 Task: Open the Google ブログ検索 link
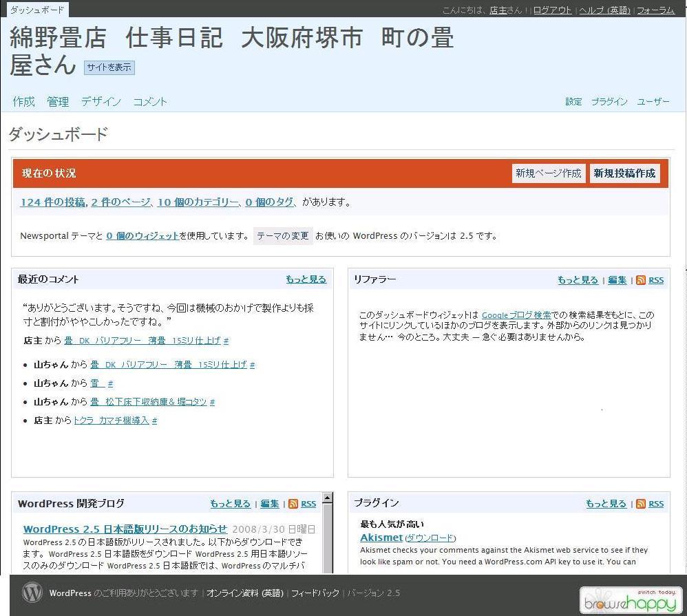point(516,315)
